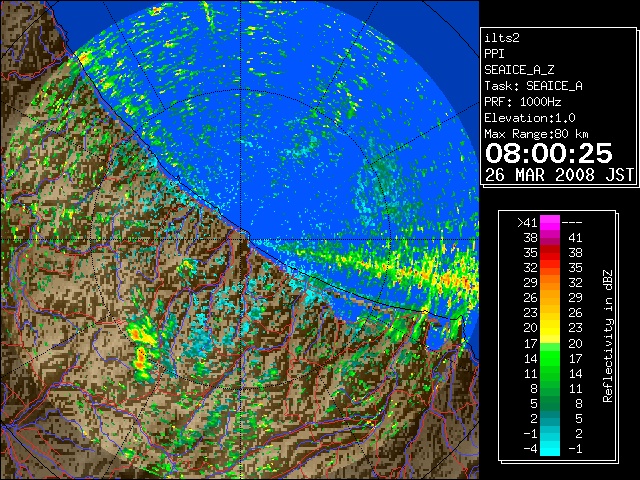
Task: Select the 'SEAICE_A_Z' product text
Action: [x=519, y=70]
